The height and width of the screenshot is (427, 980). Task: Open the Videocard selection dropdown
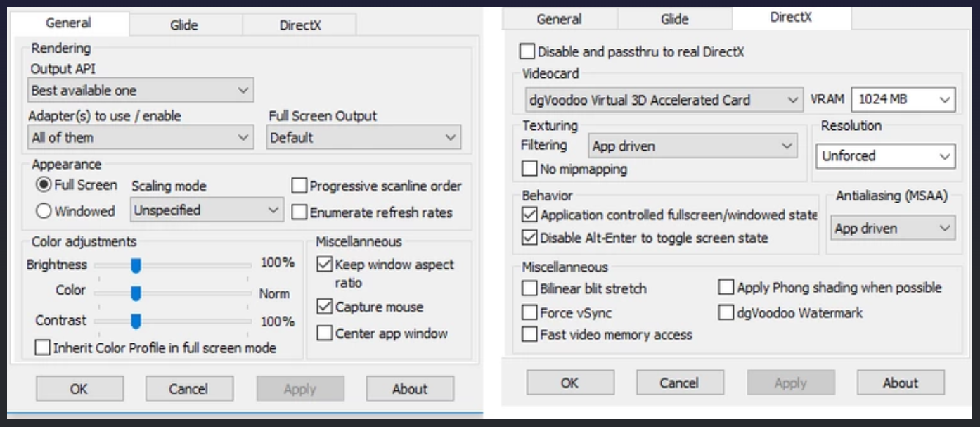(x=663, y=100)
